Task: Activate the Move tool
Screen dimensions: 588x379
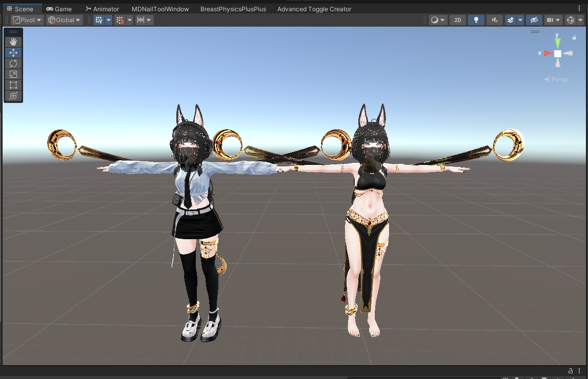Action: coord(13,53)
